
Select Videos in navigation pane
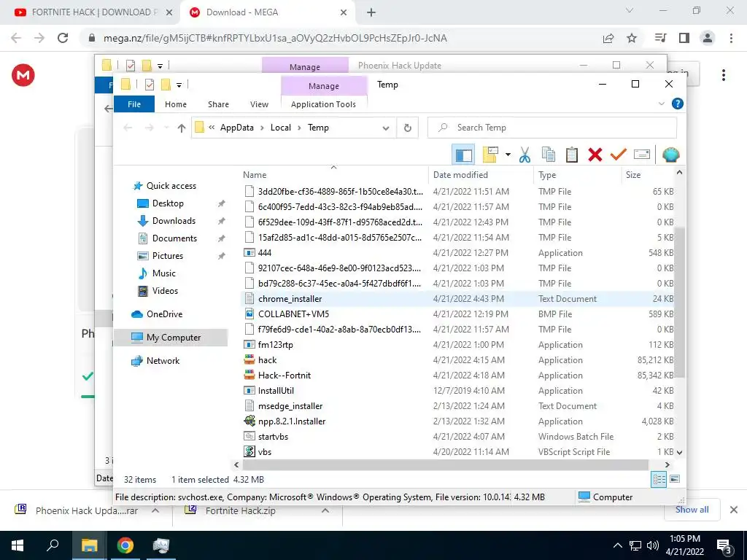pos(165,291)
